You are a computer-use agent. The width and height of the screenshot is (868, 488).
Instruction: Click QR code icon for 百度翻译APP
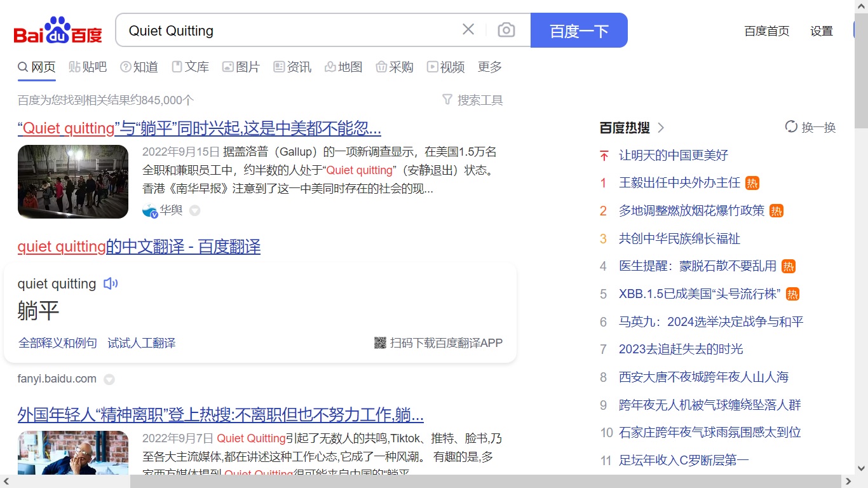click(x=380, y=343)
